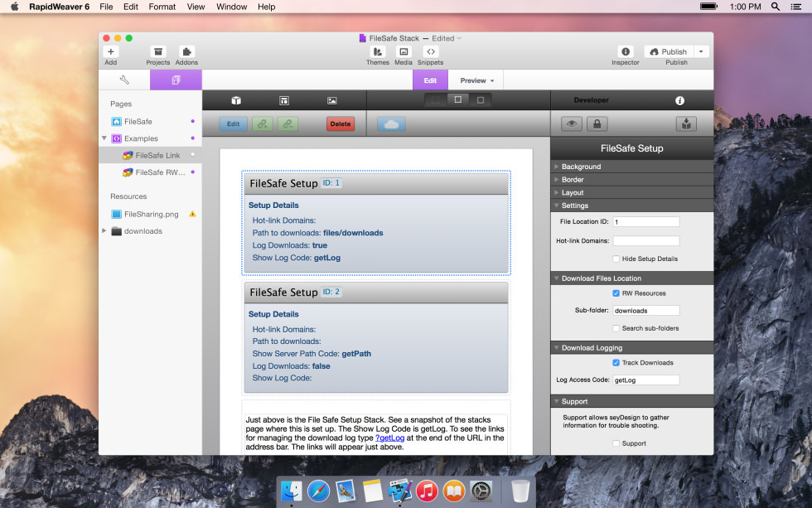Click the ?getLog link in text
The image size is (812, 508).
coord(389,438)
